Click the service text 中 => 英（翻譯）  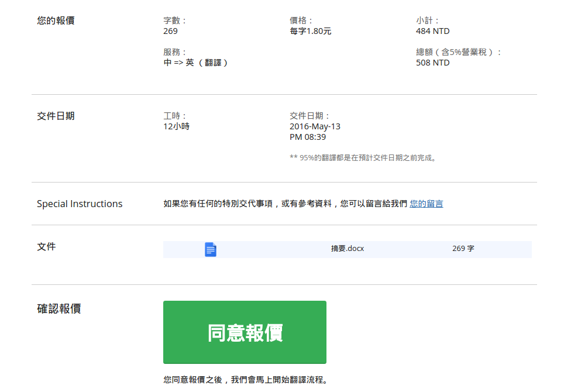(x=196, y=63)
